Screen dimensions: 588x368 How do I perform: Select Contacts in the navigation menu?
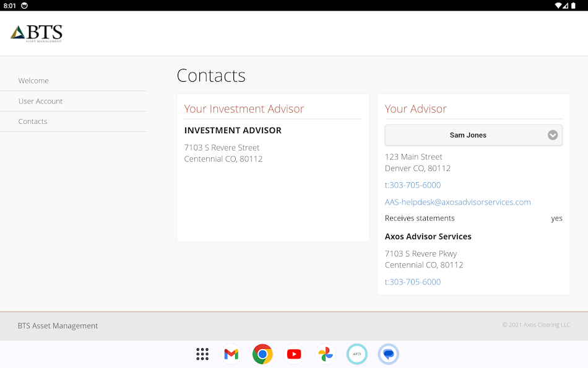33,121
